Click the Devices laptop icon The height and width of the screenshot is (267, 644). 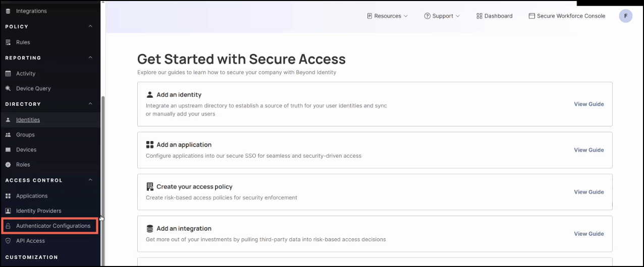[8, 150]
